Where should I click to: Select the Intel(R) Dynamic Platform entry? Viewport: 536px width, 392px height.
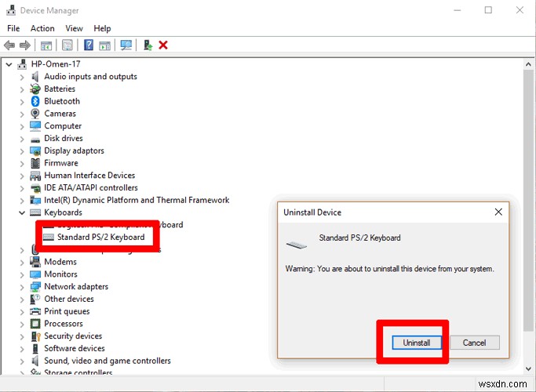[137, 200]
